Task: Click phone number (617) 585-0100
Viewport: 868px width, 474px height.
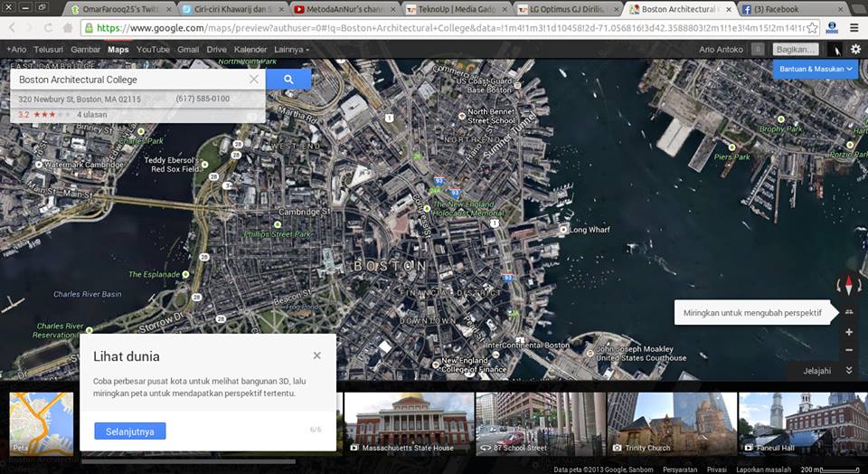Action: [203, 99]
